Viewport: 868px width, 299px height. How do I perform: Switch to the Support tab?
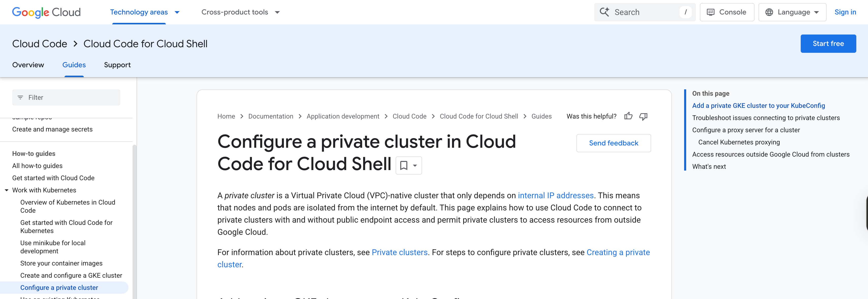tap(117, 65)
